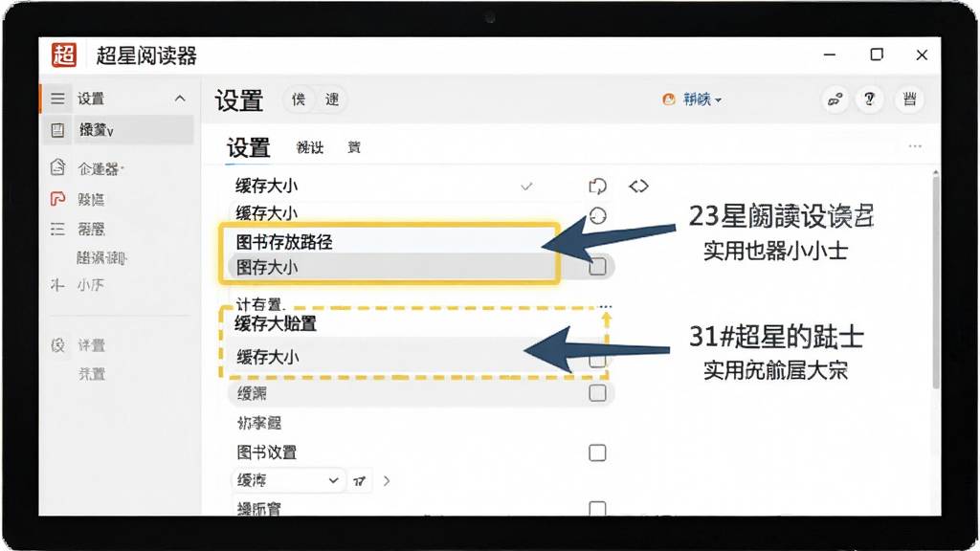Select the last sidebar item below 详置
Screen dimensions: 980x551
click(92, 374)
